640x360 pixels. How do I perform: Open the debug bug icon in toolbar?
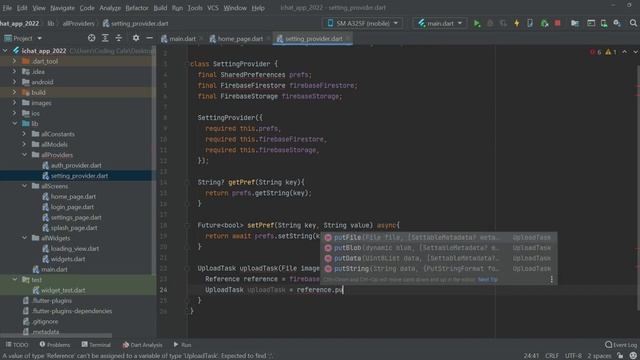490,24
